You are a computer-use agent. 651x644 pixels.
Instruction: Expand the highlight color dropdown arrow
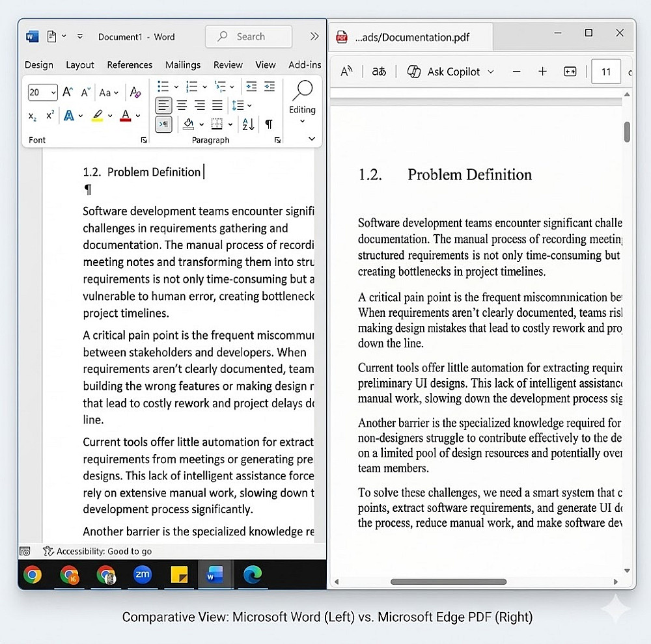pyautogui.click(x=110, y=116)
